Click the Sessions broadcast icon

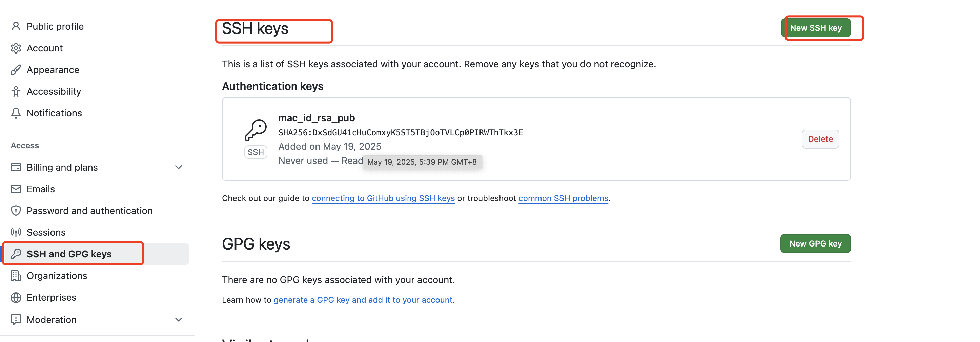(16, 232)
